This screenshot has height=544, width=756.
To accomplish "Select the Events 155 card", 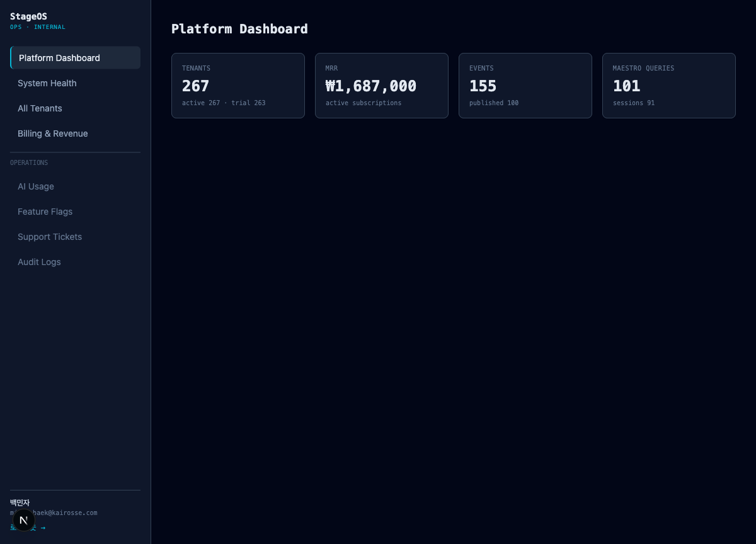I will coord(525,86).
